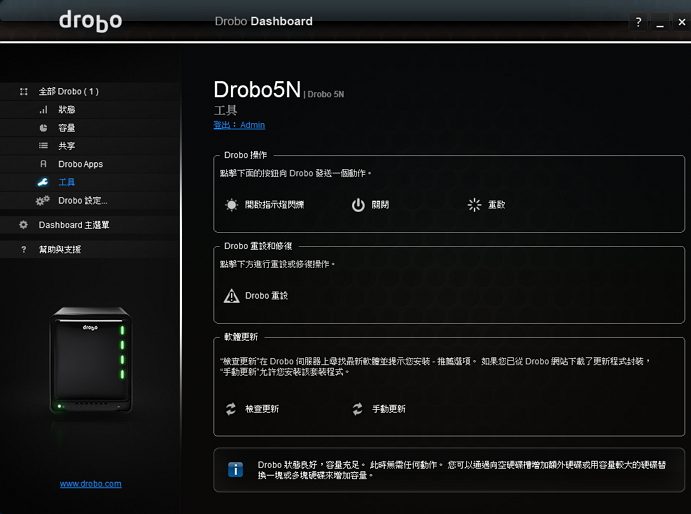Image resolution: width=691 pixels, height=514 pixels.
Task: Click the power shutdown icon
Action: tap(358, 205)
